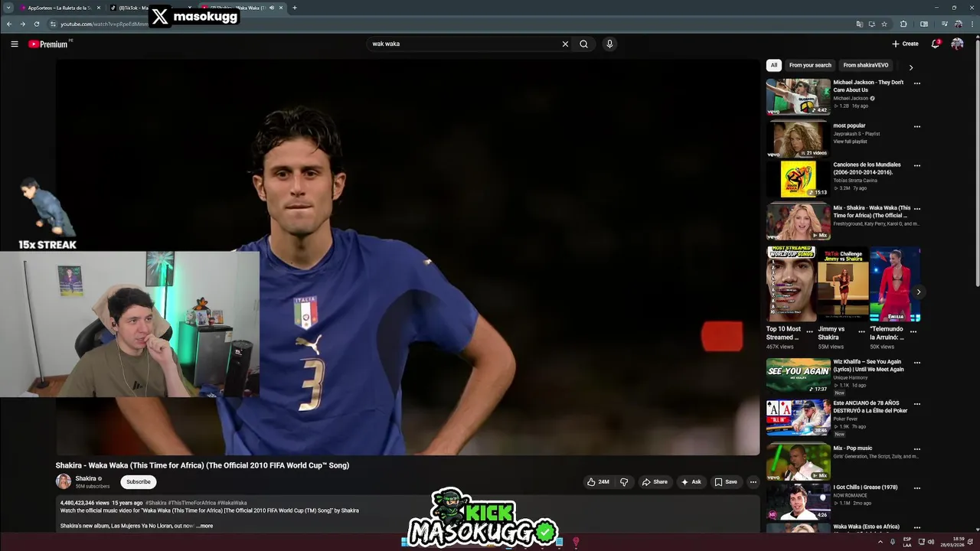The height and width of the screenshot is (551, 980).
Task: Open a new browser tab
Action: click(295, 8)
